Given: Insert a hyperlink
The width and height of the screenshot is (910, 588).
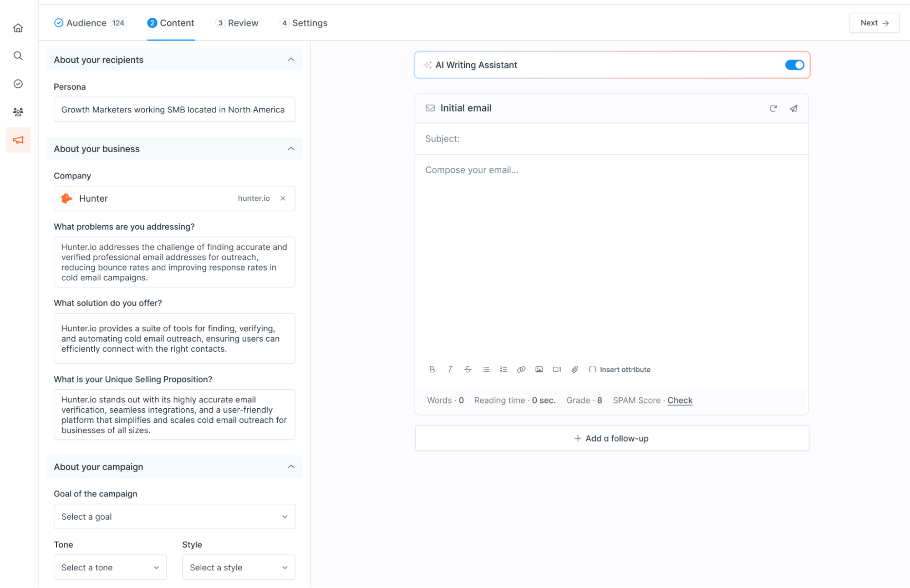Looking at the screenshot, I should 521,370.
